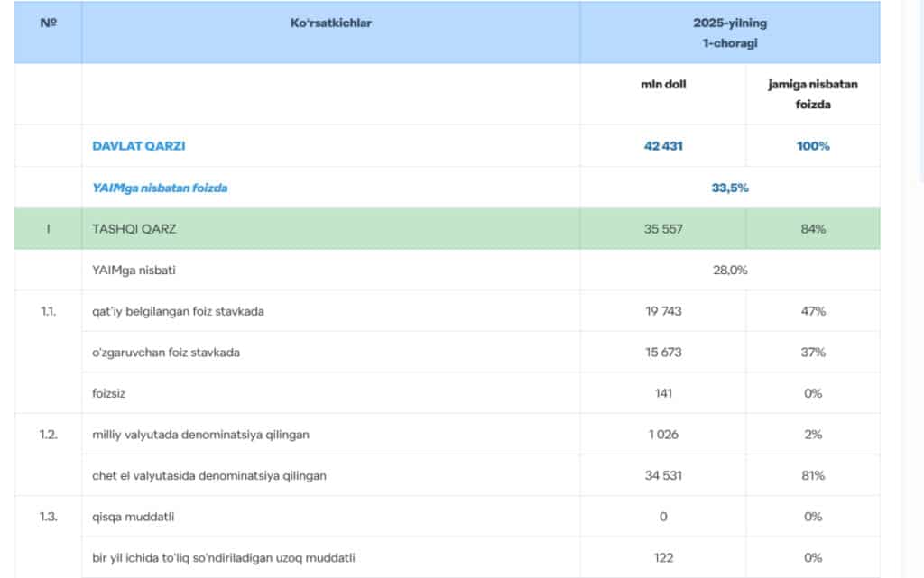Click the 33,5% value
The width and height of the screenshot is (924, 578).
pyautogui.click(x=729, y=188)
